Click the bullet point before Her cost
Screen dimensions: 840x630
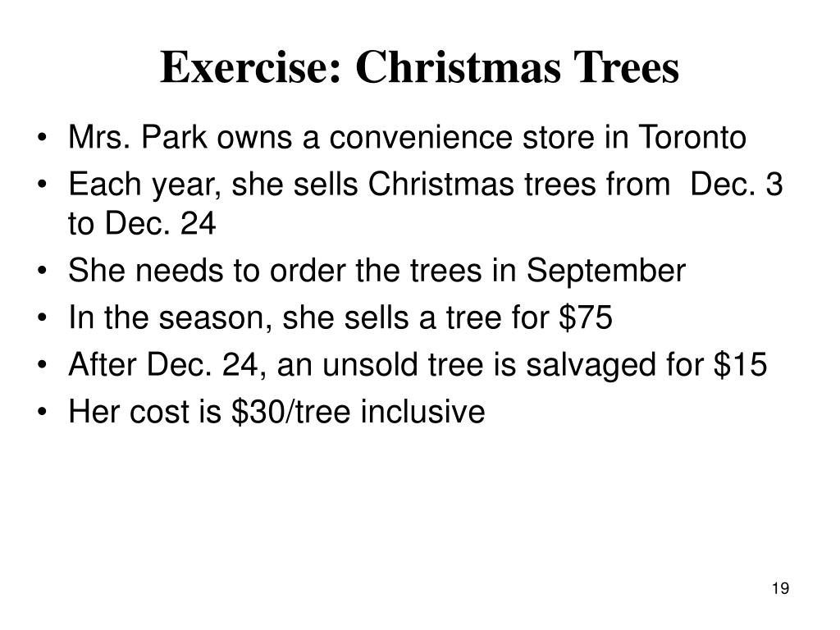42,412
